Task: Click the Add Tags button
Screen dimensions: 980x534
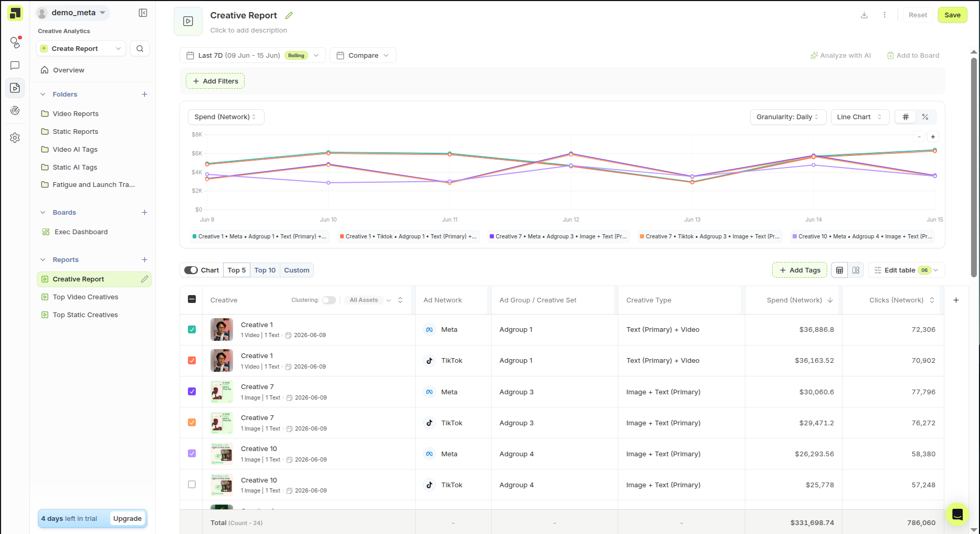Action: (x=799, y=270)
